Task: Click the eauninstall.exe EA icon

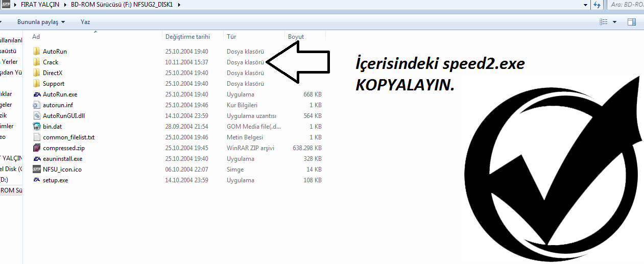Action: [x=36, y=158]
